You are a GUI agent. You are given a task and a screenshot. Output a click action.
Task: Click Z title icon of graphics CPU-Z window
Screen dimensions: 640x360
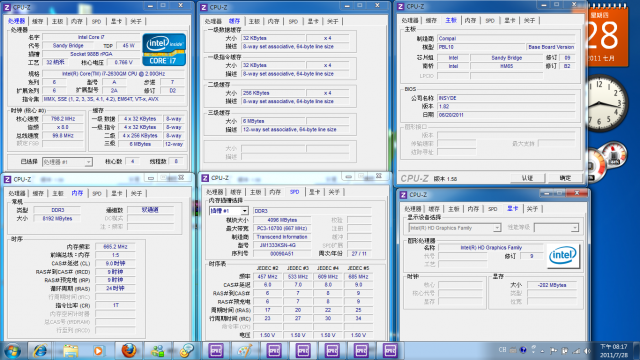pyautogui.click(x=403, y=195)
